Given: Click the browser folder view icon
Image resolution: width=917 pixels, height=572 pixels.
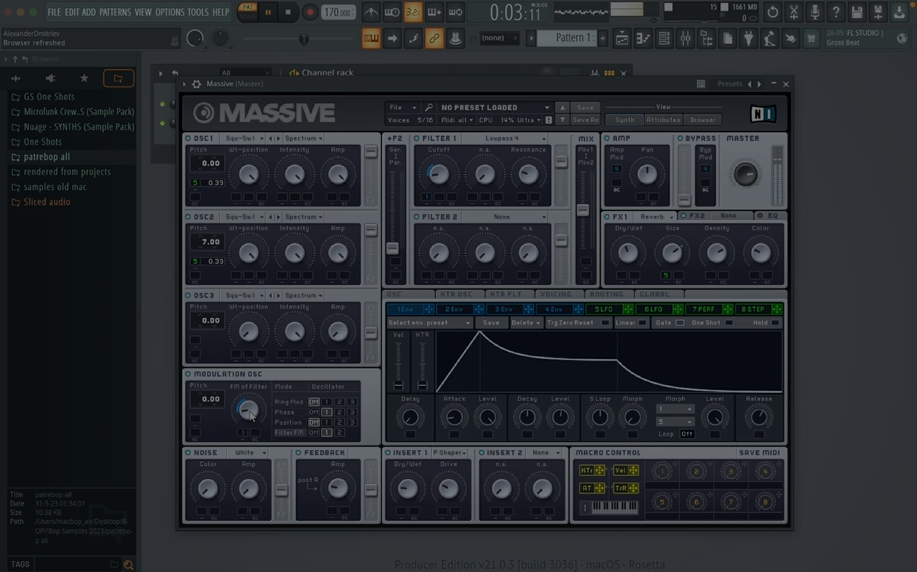Looking at the screenshot, I should [x=118, y=78].
